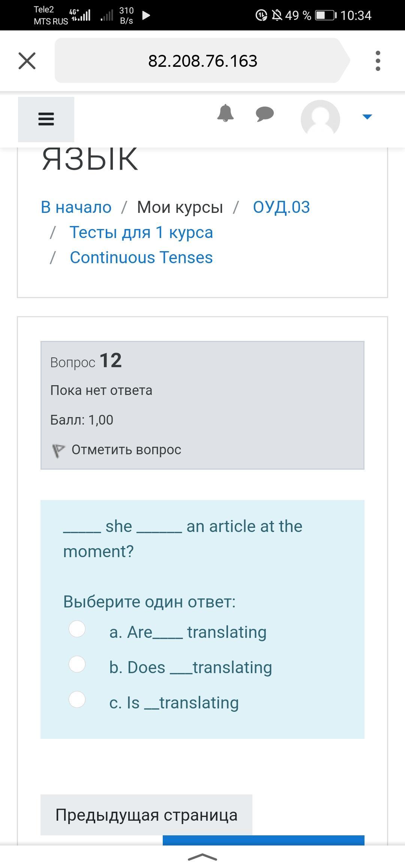Viewport: 405px width, 868px height.
Task: Open Continuous Tenses breadcrumb link
Action: point(141,258)
